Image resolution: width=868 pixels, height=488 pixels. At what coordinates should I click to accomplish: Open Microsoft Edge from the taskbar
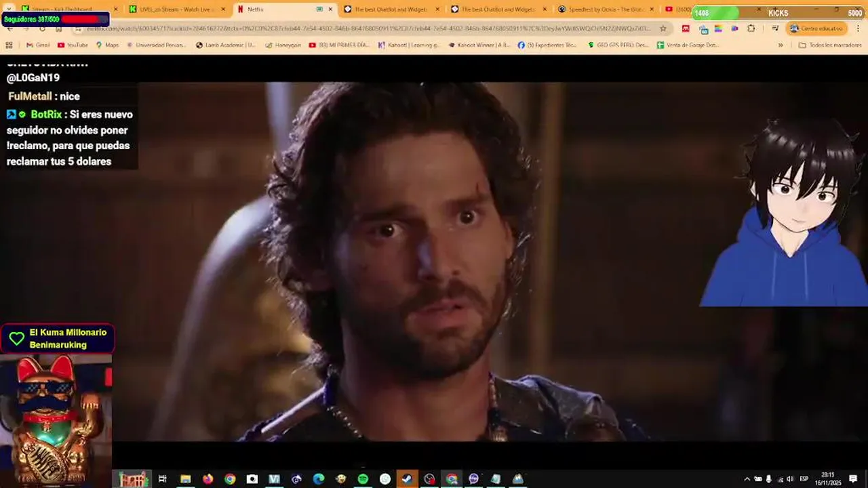[319, 479]
